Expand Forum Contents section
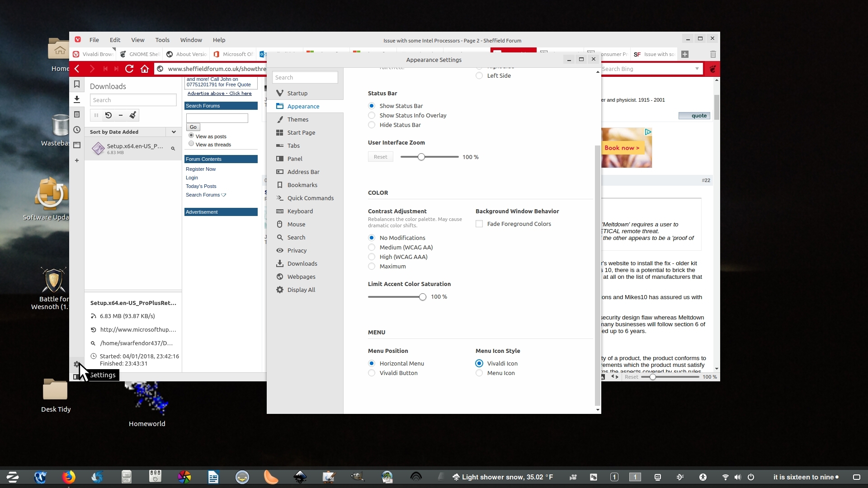Viewport: 868px width, 488px height. [x=221, y=159]
